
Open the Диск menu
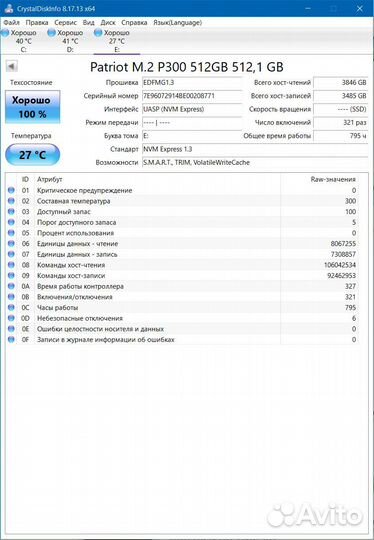pos(108,23)
